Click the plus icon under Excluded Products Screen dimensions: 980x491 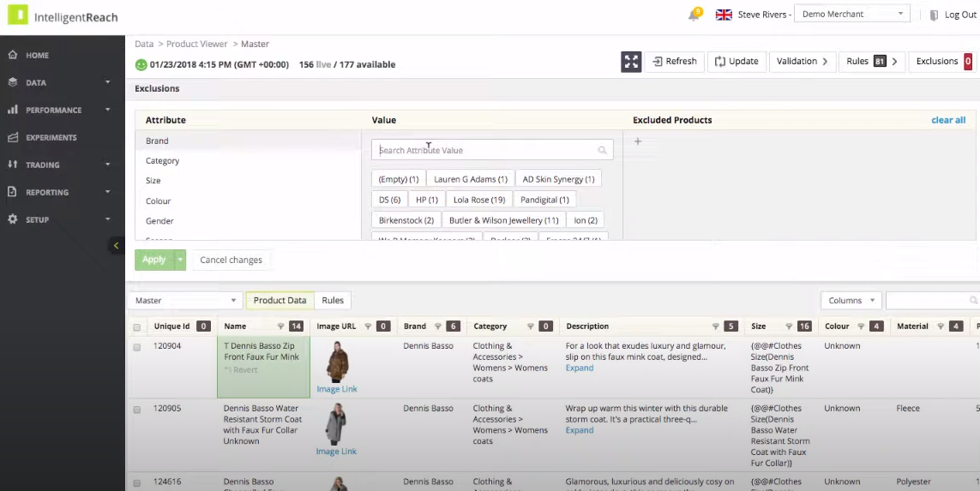638,141
